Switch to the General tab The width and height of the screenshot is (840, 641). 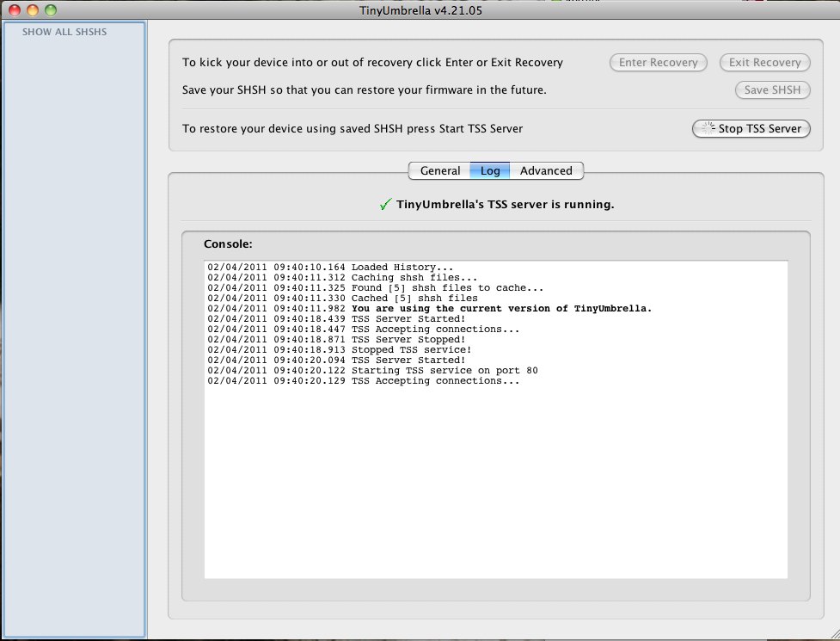coord(439,170)
